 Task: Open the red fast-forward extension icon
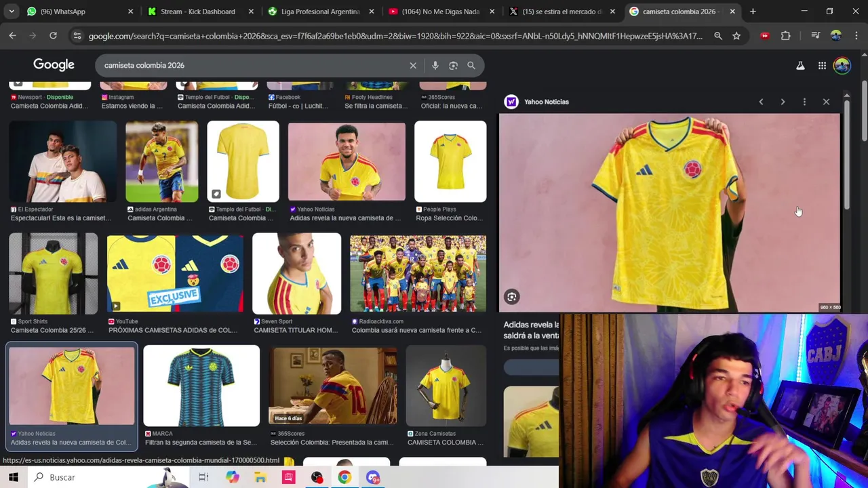(765, 36)
